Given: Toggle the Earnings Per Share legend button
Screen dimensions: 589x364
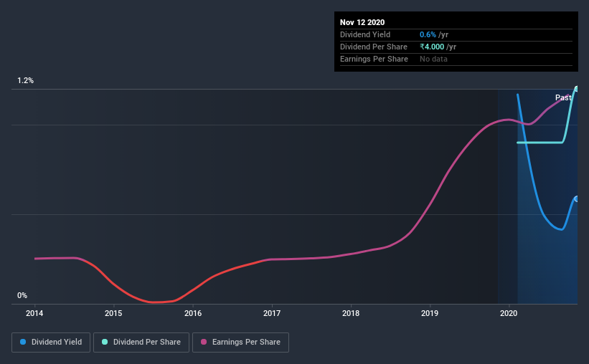Looking at the screenshot, I should point(240,343).
